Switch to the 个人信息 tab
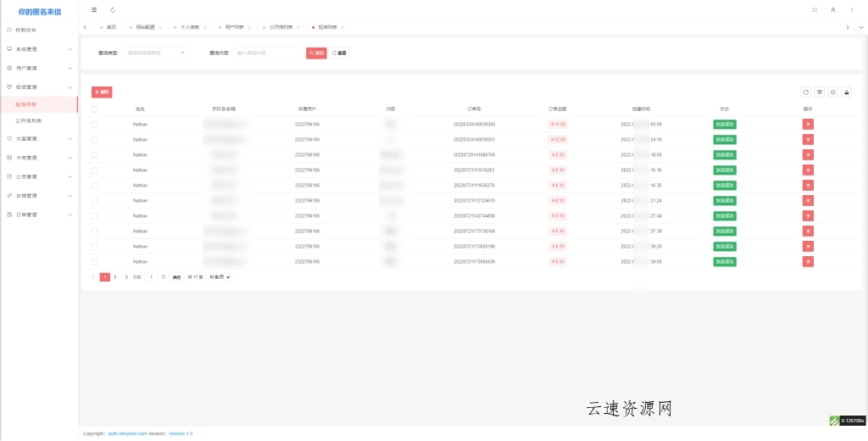Image resolution: width=868 pixels, height=441 pixels. click(190, 27)
